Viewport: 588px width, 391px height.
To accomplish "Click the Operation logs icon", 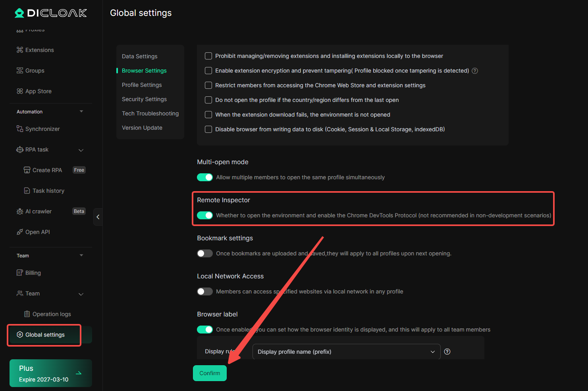I will tap(27, 314).
